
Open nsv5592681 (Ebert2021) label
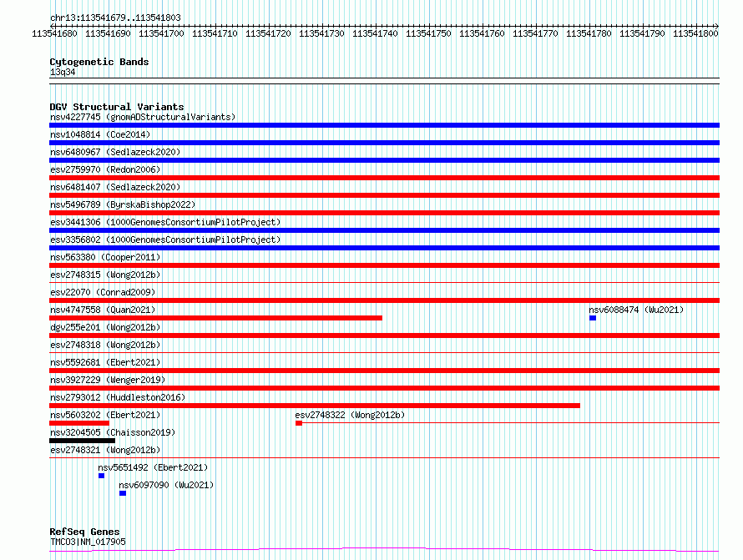point(105,362)
